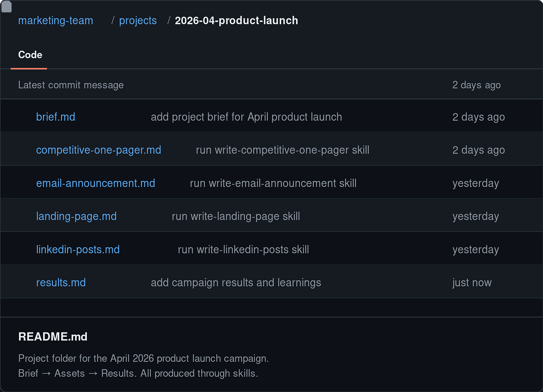The image size is (543, 392).
Task: Select the 2026-04-product-launch breadcrumb
Action: coord(236,20)
